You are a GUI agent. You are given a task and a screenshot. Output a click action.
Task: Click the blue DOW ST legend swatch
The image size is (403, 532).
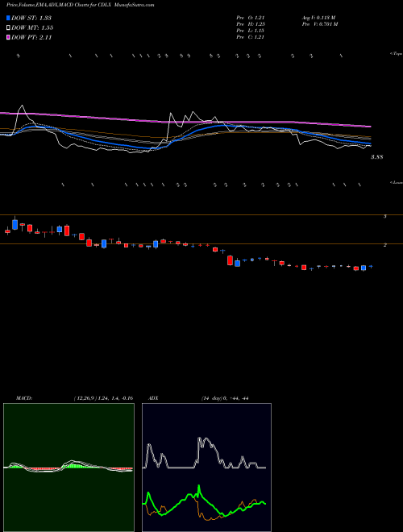(9, 18)
